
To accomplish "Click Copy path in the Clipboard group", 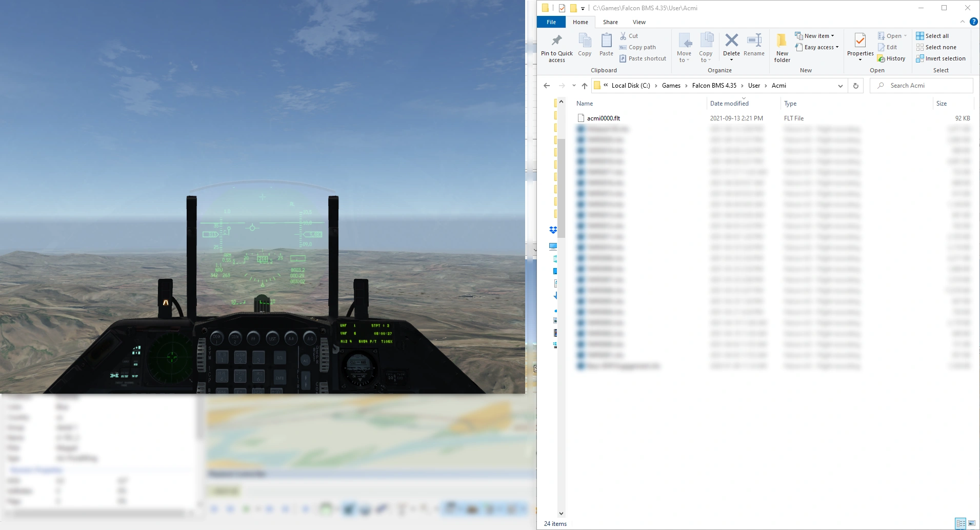I will coord(637,47).
